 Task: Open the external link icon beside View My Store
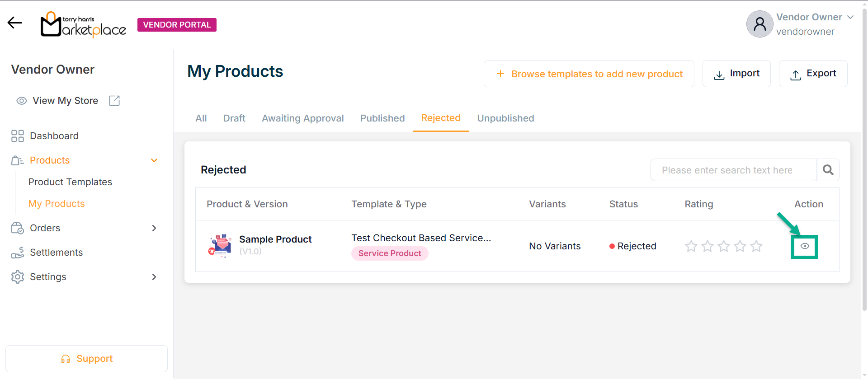click(x=114, y=101)
